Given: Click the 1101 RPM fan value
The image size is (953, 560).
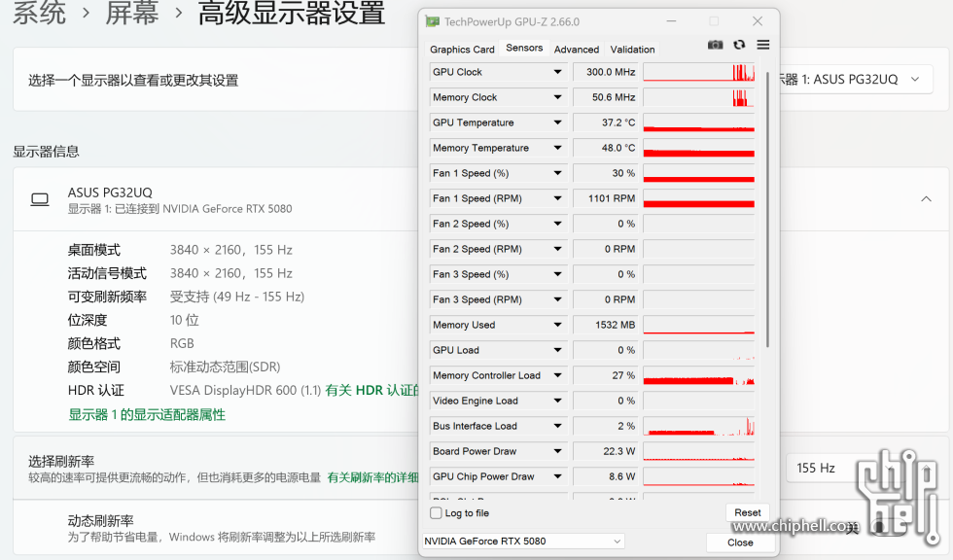Looking at the screenshot, I should [x=605, y=198].
